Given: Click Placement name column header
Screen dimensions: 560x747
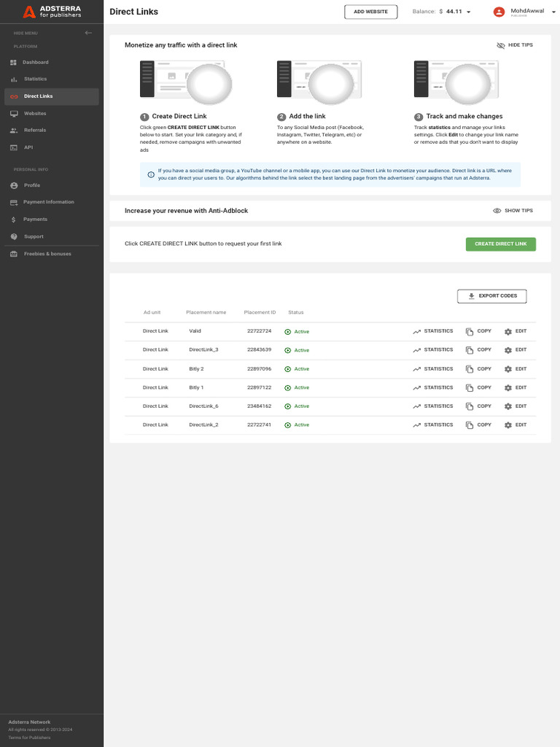Looking at the screenshot, I should click(x=206, y=312).
